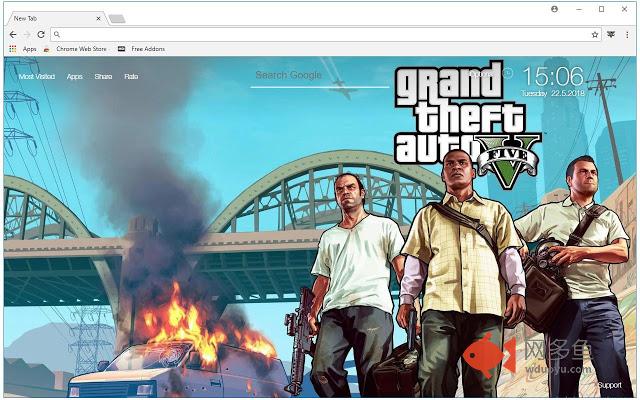This screenshot has width=640, height=400.
Task: Open the extension icon next to the bookmark star
Action: pyautogui.click(x=611, y=35)
